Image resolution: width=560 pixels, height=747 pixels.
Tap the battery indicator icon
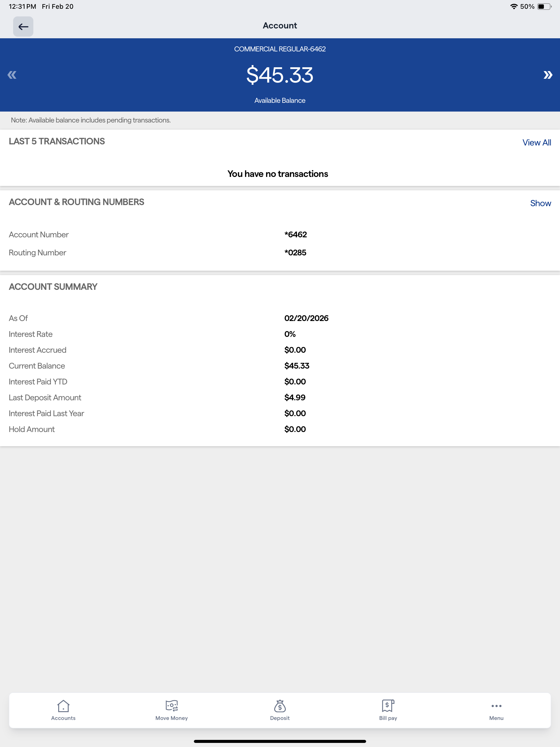[544, 6]
